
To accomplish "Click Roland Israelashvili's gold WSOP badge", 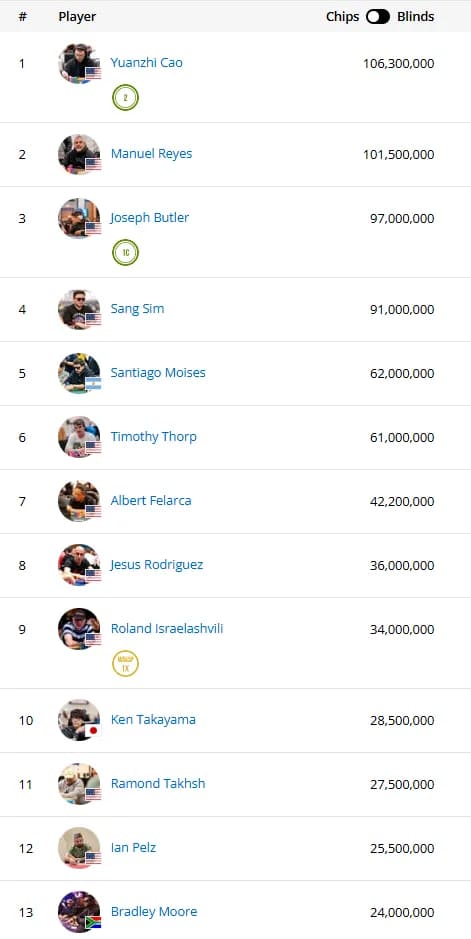I will [x=125, y=664].
